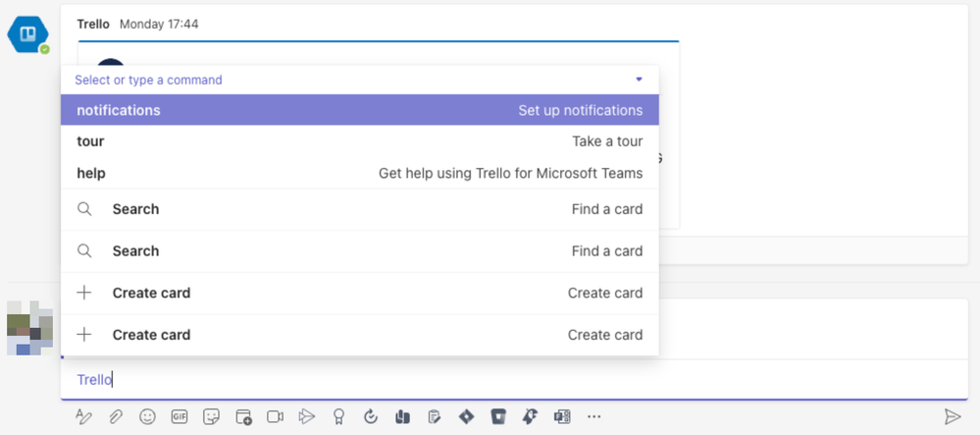Open more messaging extensions with the ellipsis
This screenshot has height=435, width=980.
[593, 416]
